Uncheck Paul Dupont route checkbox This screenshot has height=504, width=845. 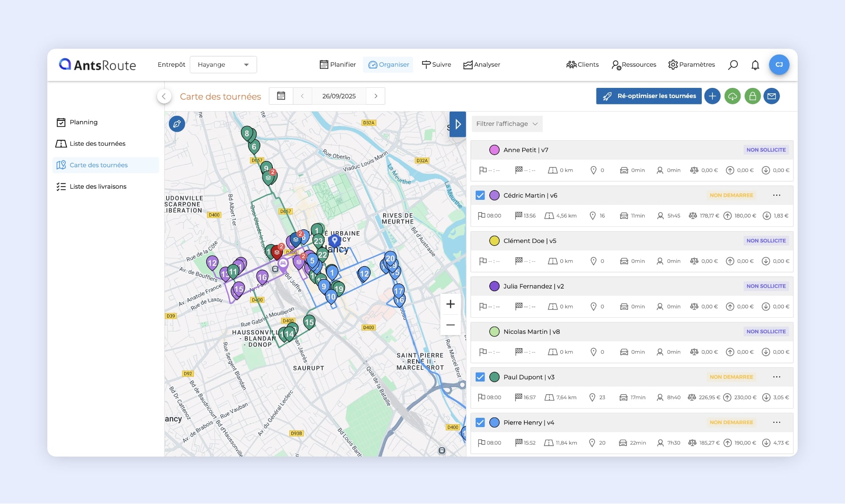click(480, 377)
